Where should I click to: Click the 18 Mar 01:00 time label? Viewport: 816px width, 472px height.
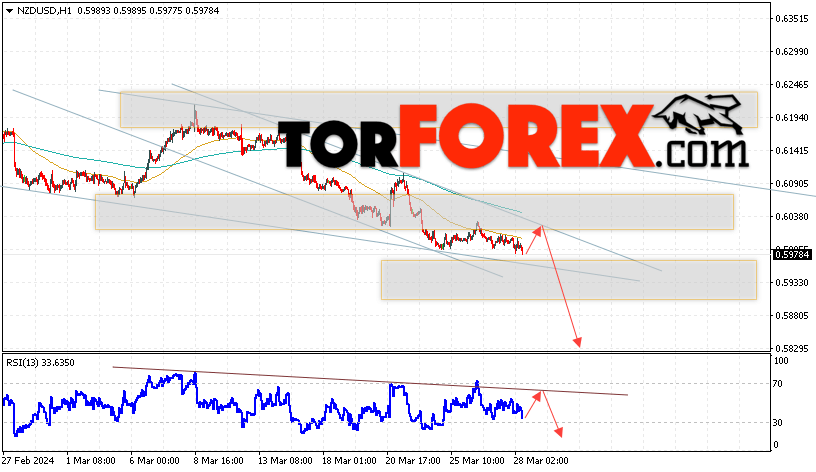[x=349, y=461]
